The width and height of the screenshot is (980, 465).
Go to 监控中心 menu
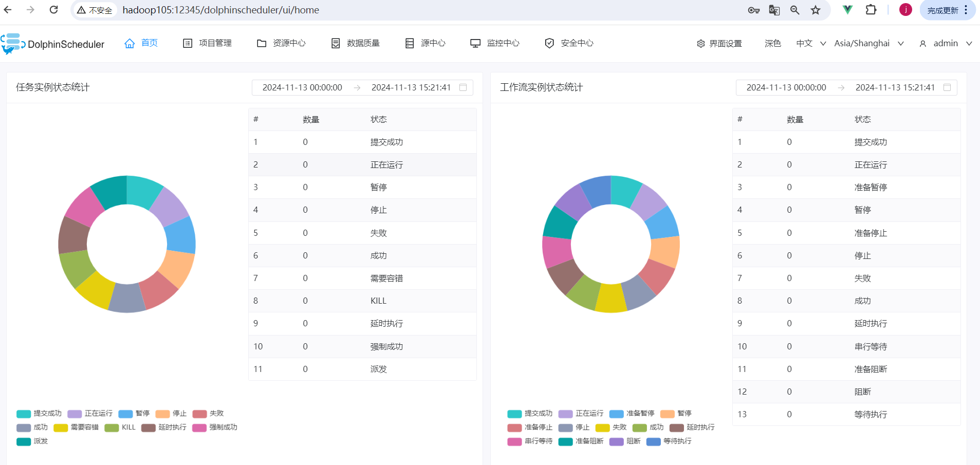pos(495,43)
